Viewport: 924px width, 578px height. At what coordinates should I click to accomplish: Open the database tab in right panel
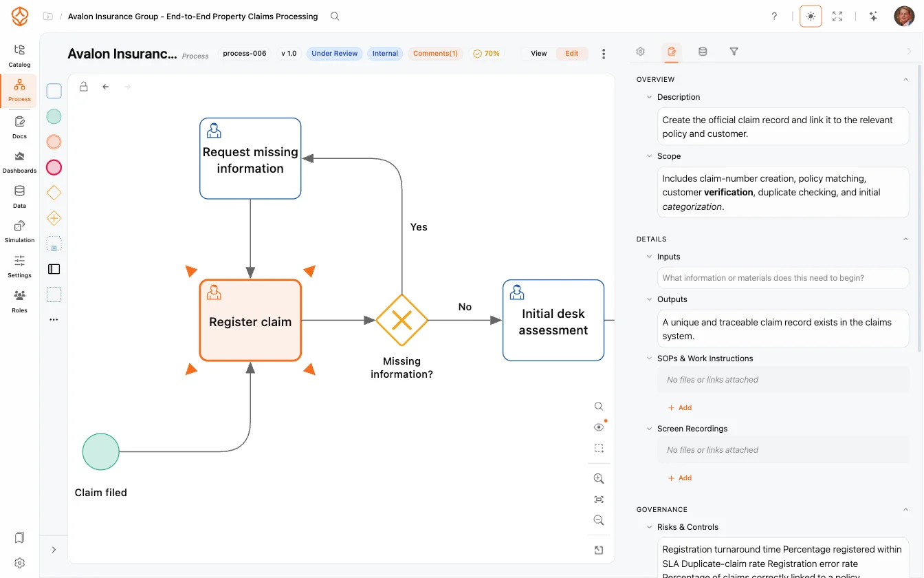703,52
